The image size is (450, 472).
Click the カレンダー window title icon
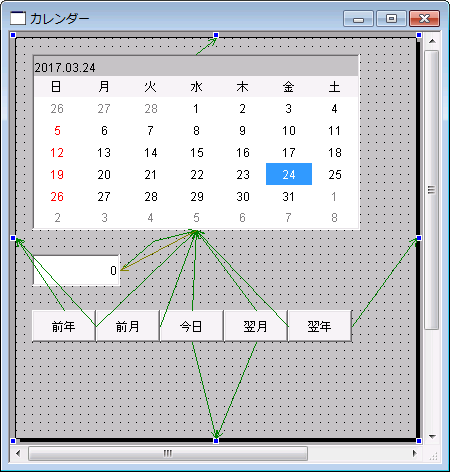coord(18,18)
